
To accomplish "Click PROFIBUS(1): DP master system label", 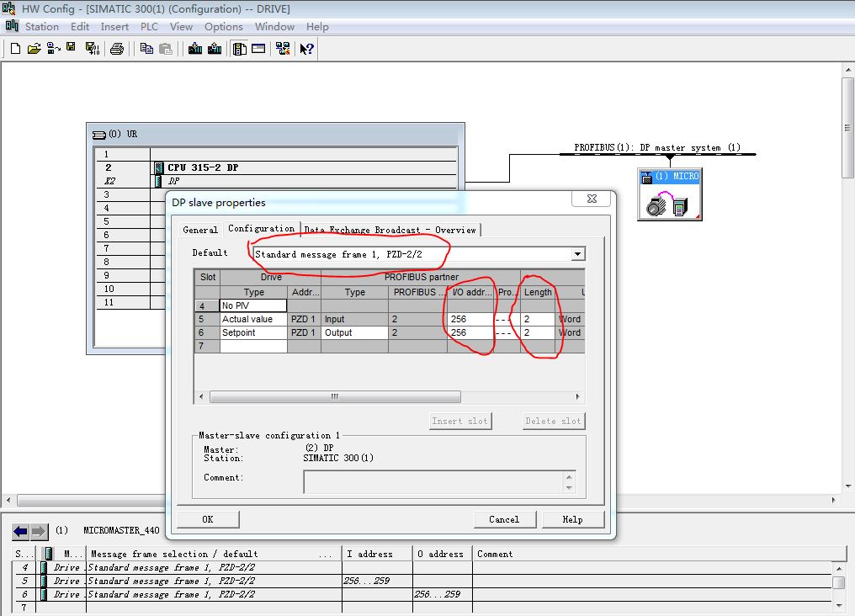I will tap(657, 147).
